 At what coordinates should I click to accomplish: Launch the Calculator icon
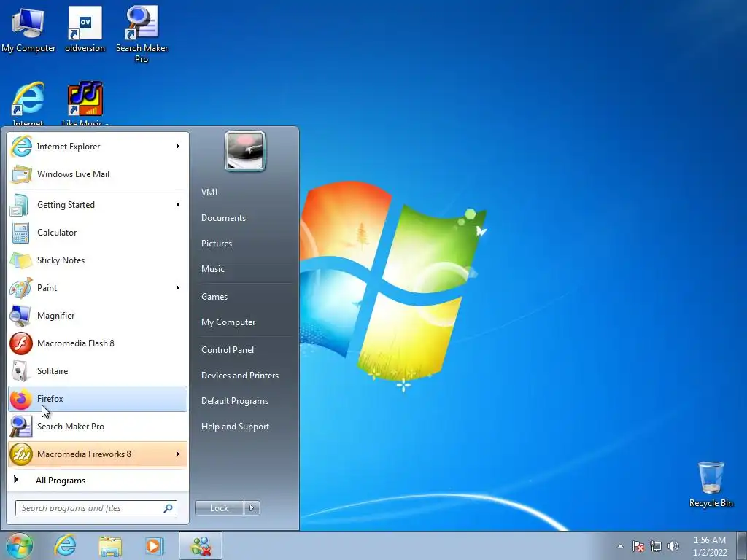pos(20,233)
